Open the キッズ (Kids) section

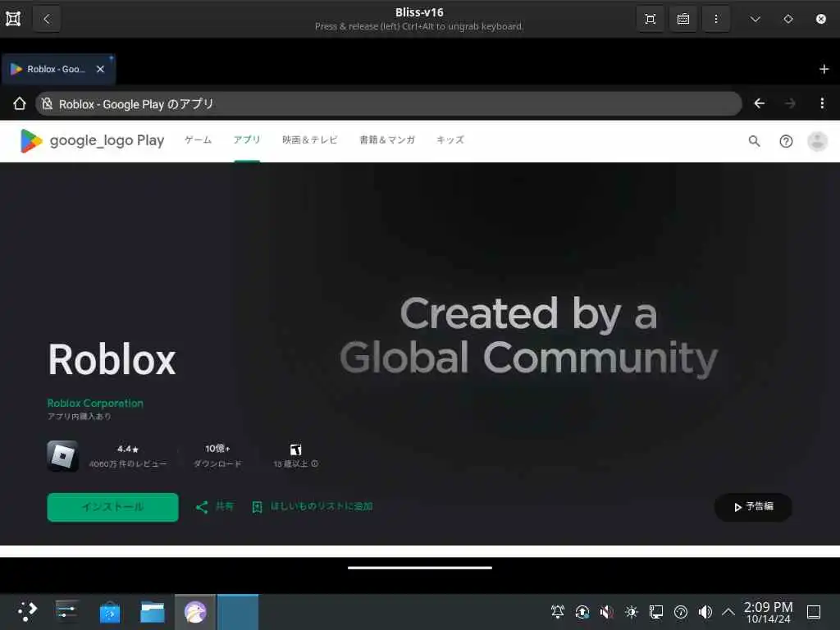click(x=450, y=139)
